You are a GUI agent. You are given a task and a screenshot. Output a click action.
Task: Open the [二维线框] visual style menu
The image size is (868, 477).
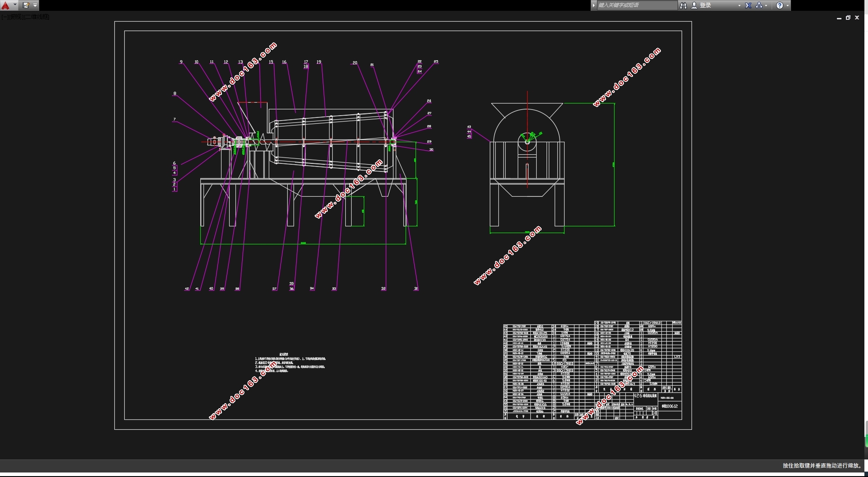pos(37,17)
